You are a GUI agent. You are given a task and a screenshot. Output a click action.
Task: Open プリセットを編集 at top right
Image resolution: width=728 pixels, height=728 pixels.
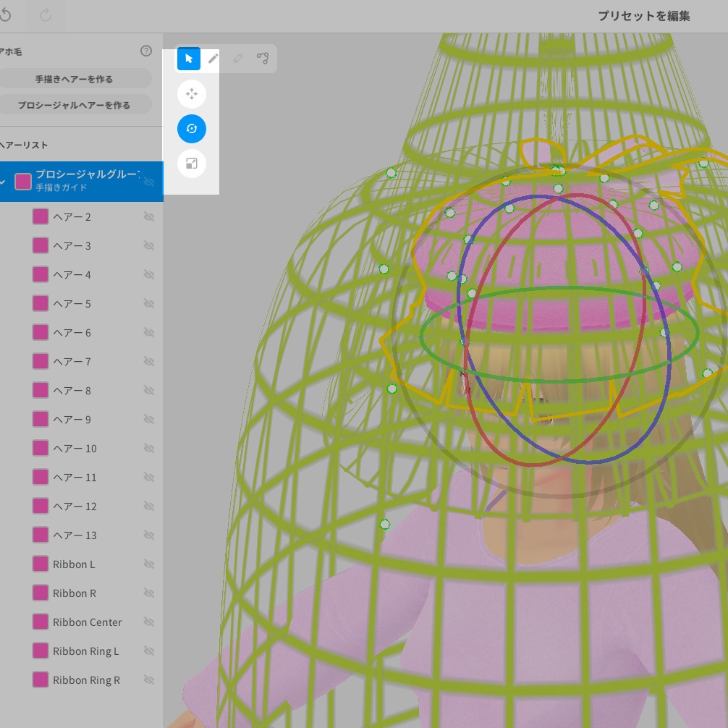(643, 16)
